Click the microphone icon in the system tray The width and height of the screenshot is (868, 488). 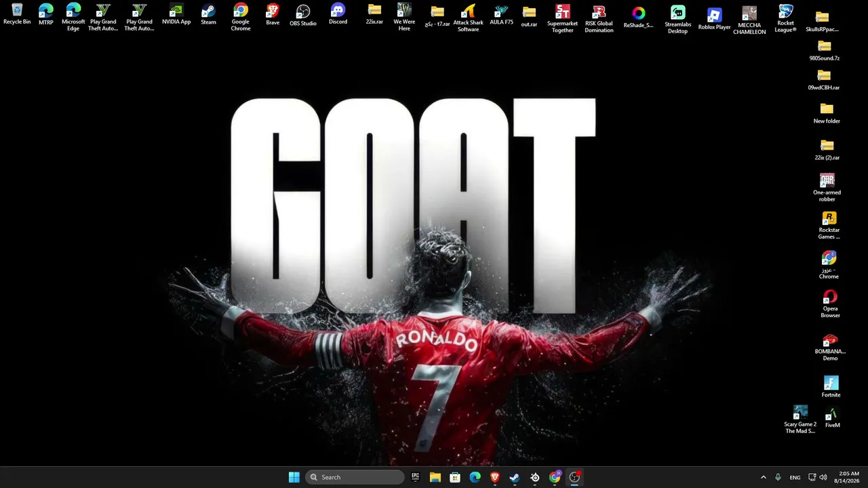778,477
